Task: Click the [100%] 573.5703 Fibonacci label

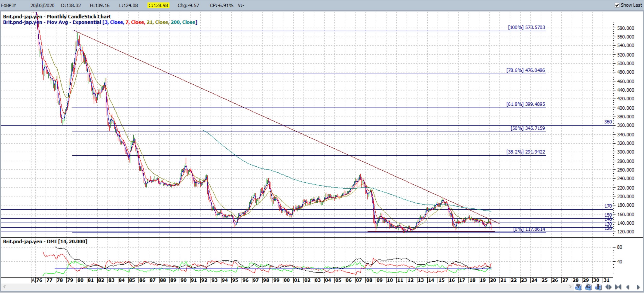Action: coord(527,27)
